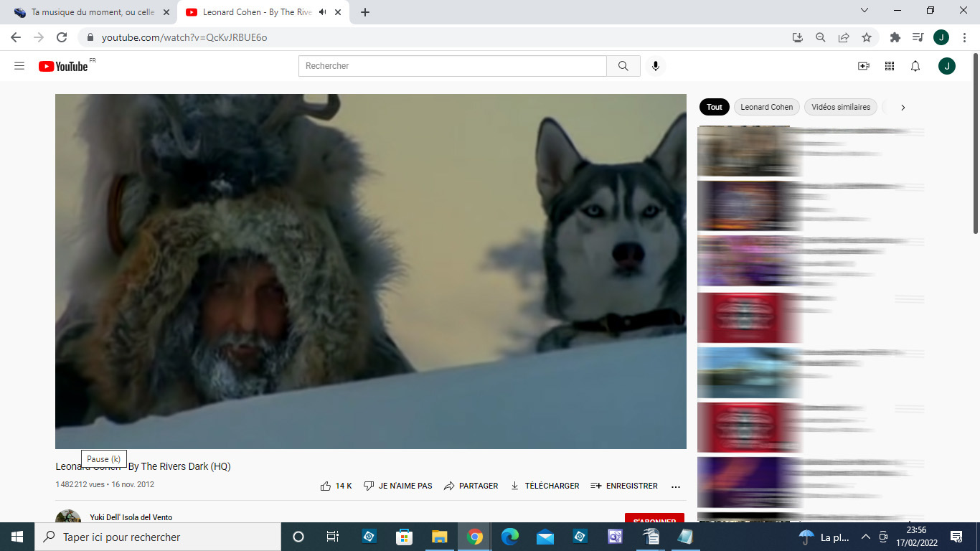
Task: Click the taskbar search box
Action: tap(158, 537)
